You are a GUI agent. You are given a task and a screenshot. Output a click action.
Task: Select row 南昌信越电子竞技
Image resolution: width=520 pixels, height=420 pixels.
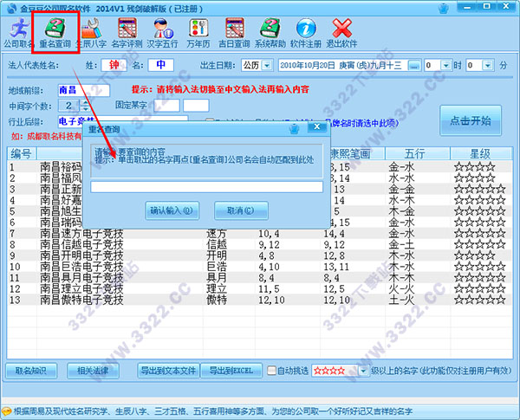pos(260,245)
